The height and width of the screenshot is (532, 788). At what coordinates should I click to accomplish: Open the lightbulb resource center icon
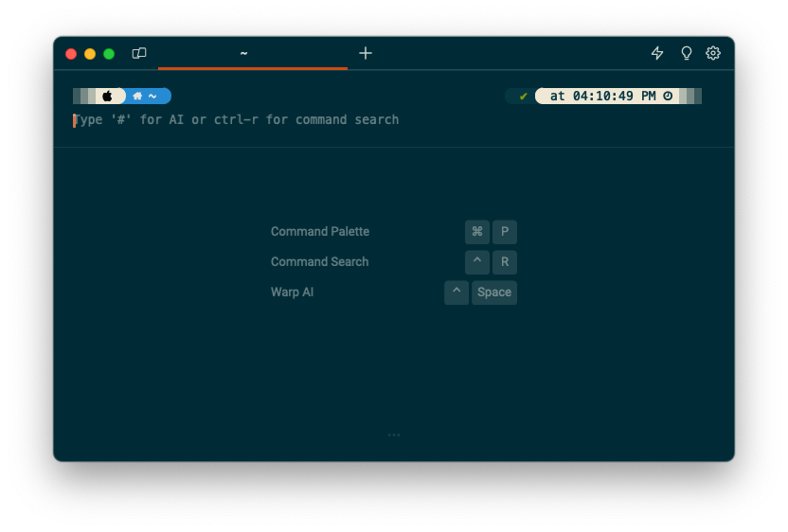[x=687, y=53]
